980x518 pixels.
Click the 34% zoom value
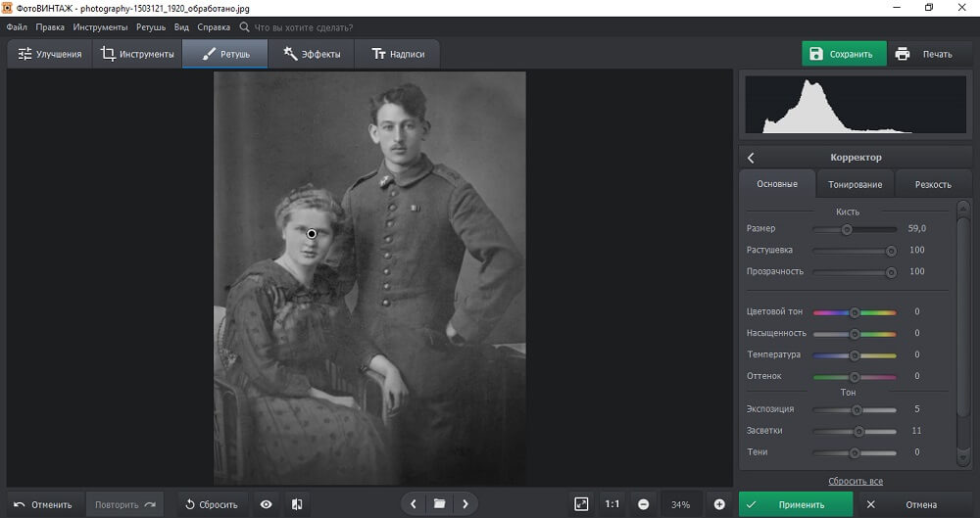click(681, 504)
